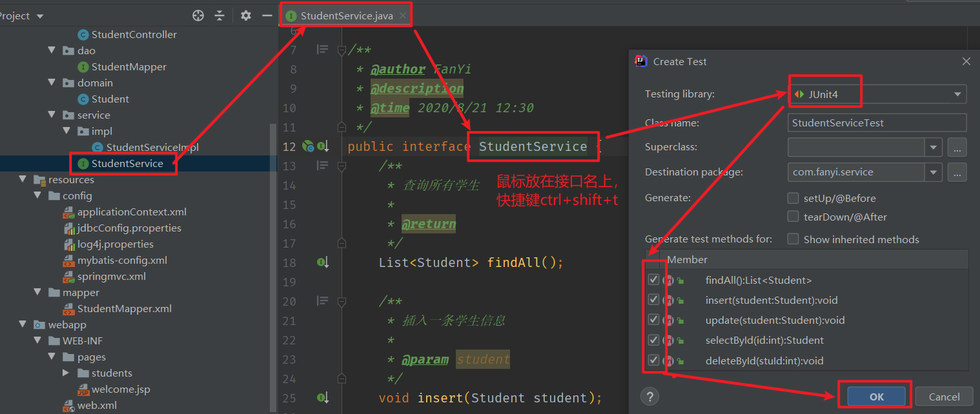Click the Superclass input field
The image size is (980, 414).
[x=857, y=147]
